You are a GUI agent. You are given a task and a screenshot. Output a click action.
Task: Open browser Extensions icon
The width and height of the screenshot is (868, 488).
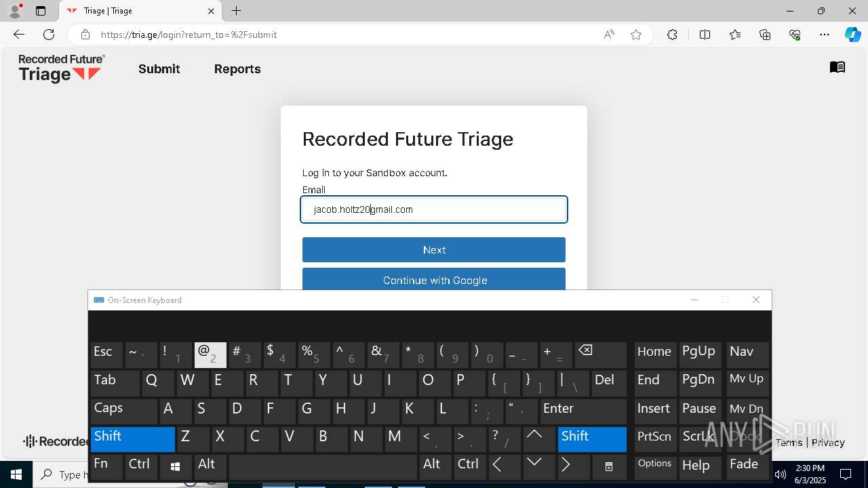(x=672, y=35)
